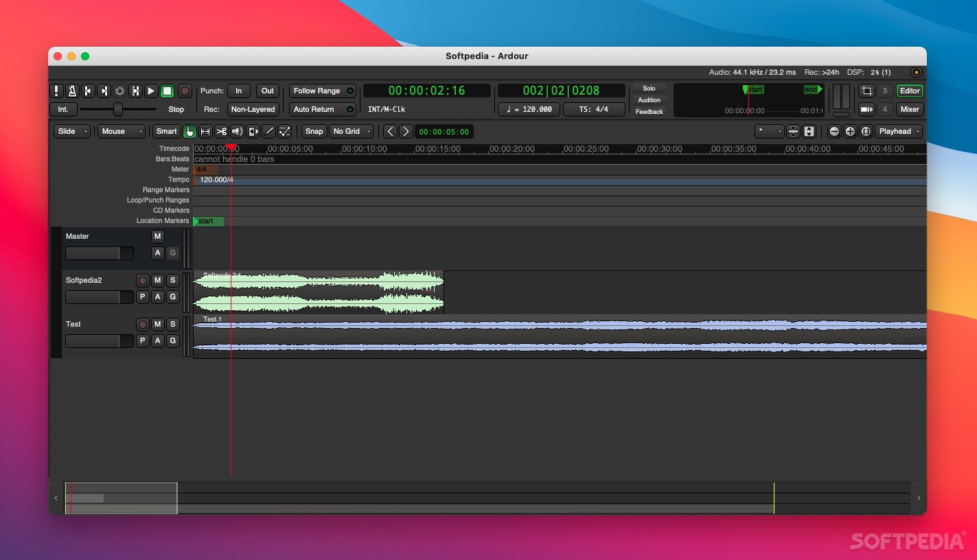Image resolution: width=977 pixels, height=560 pixels.
Task: Open the Int. sync source selector
Action: tap(62, 109)
